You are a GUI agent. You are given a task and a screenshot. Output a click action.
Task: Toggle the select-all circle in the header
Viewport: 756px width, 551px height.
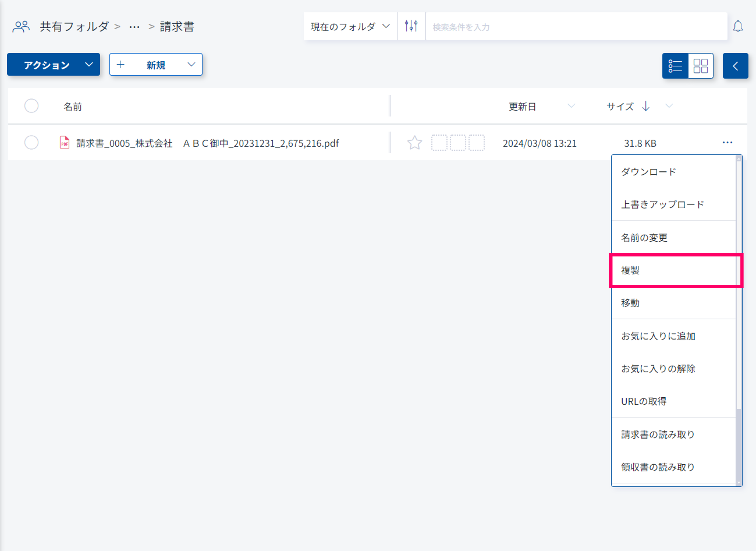tap(31, 106)
